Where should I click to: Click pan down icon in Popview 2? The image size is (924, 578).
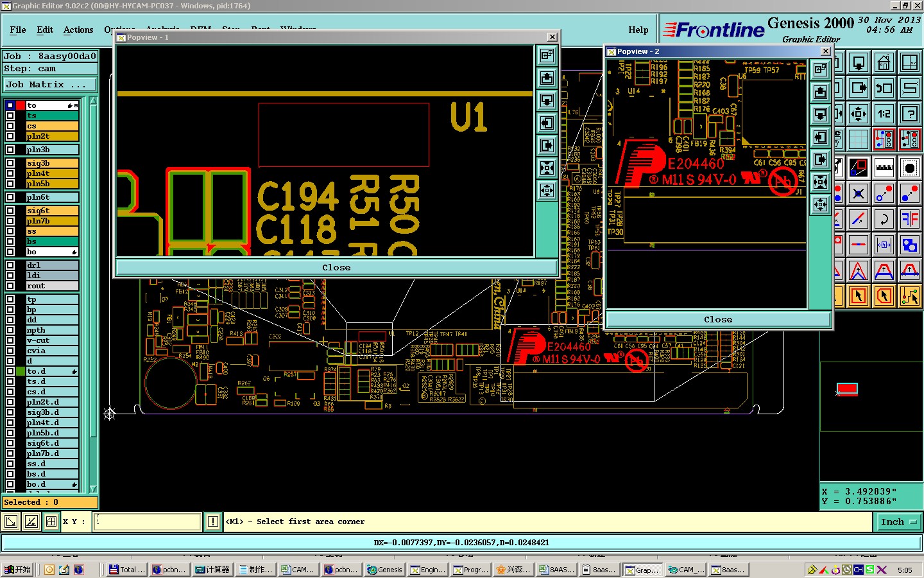click(x=820, y=114)
